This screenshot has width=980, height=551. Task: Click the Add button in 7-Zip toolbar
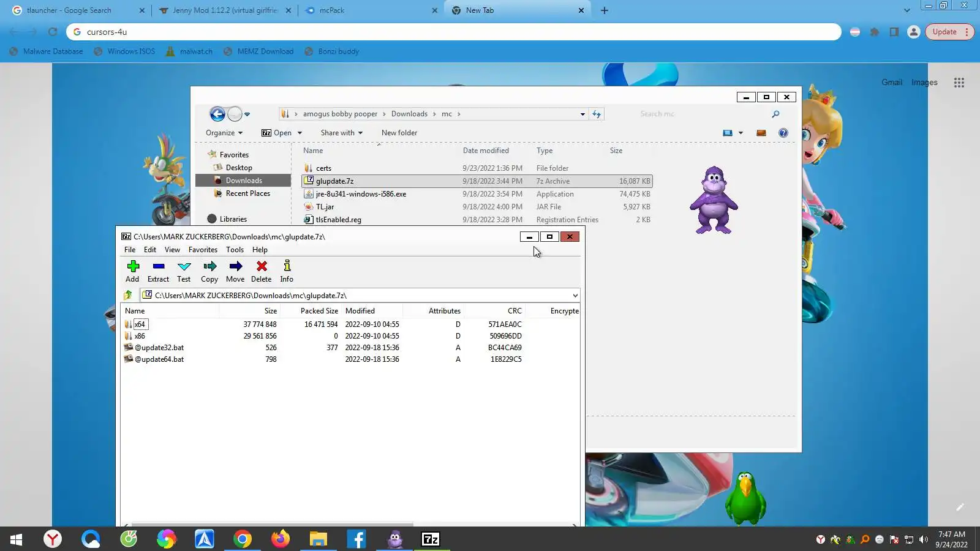tap(132, 271)
